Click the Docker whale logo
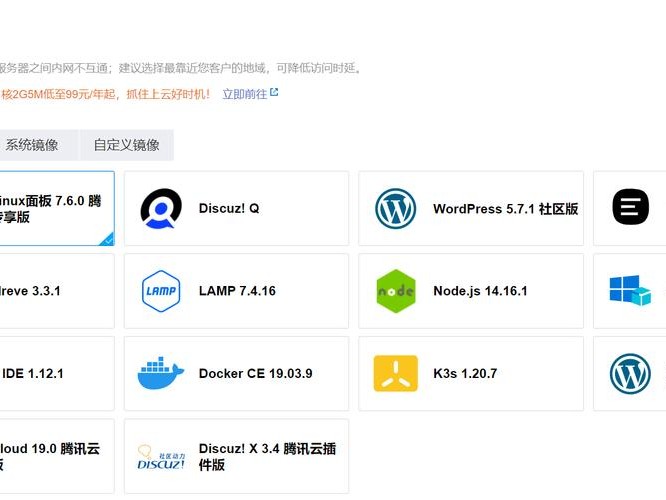The image size is (666, 500). coord(161,373)
